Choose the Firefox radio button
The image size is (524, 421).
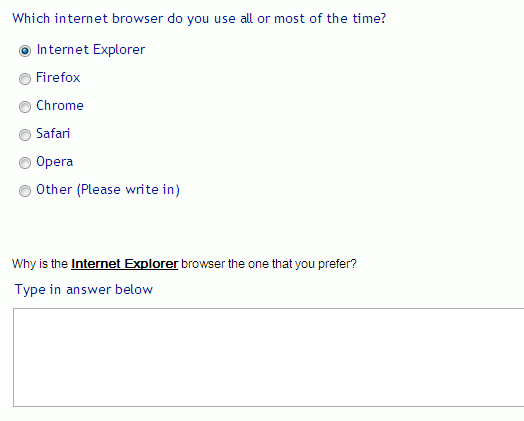point(25,79)
